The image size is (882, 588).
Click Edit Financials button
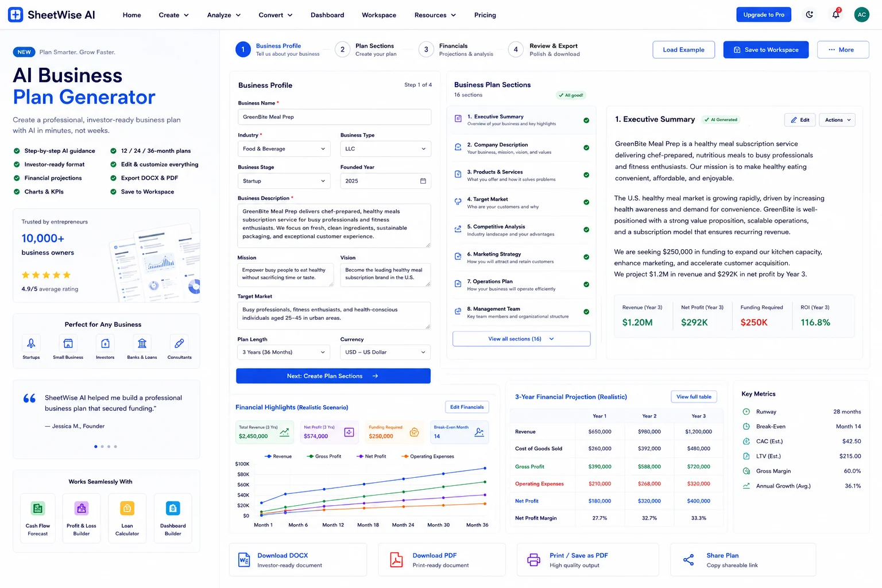tap(467, 407)
